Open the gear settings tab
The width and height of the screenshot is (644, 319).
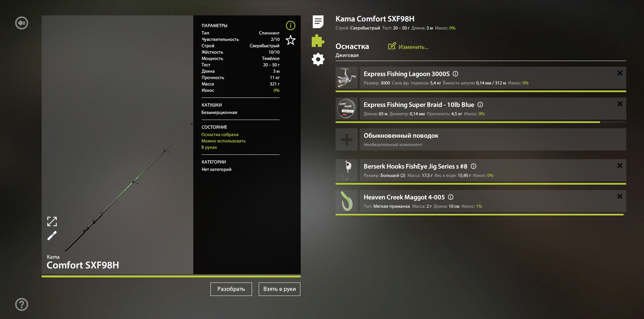[x=318, y=59]
